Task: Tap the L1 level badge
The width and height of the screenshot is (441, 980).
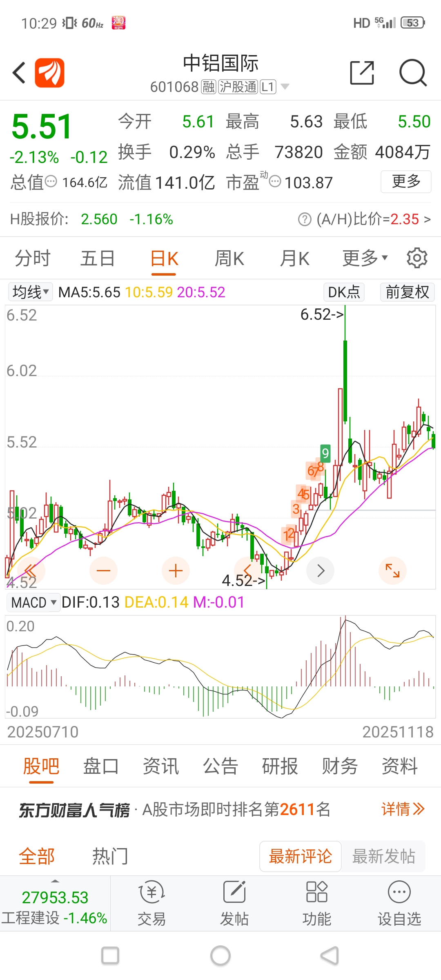Action: pos(268,87)
